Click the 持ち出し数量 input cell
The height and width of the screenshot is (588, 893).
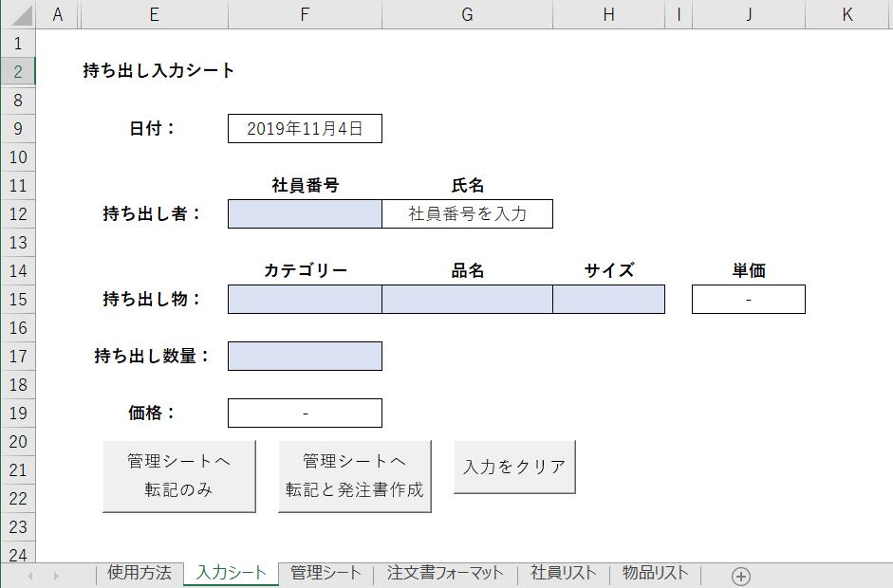pos(305,357)
